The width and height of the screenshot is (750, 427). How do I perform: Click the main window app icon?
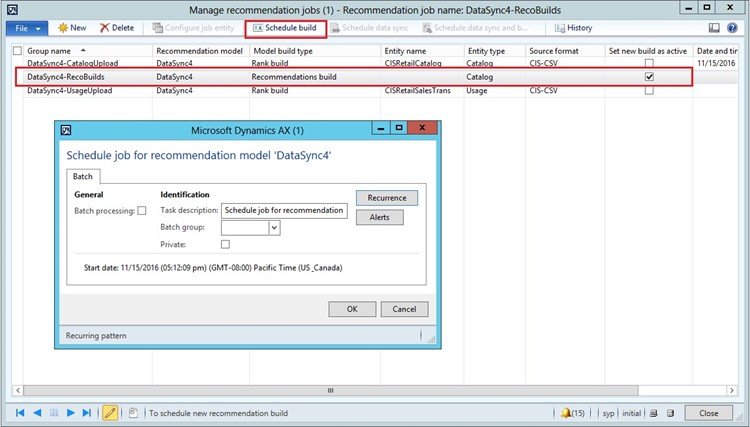tap(12, 10)
